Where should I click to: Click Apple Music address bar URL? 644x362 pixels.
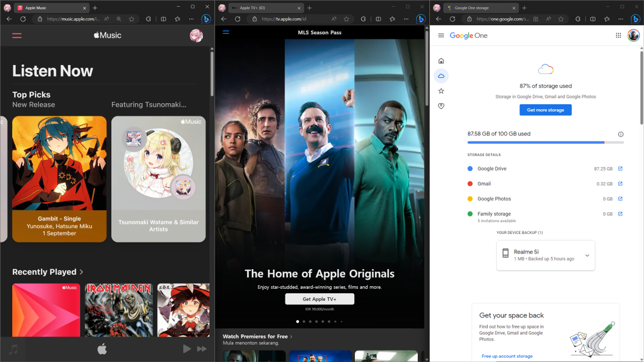click(73, 19)
